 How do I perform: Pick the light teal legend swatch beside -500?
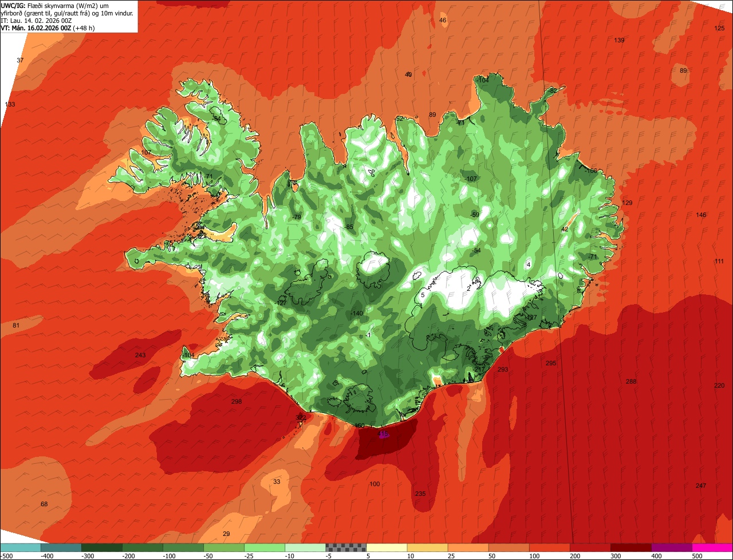[20, 547]
